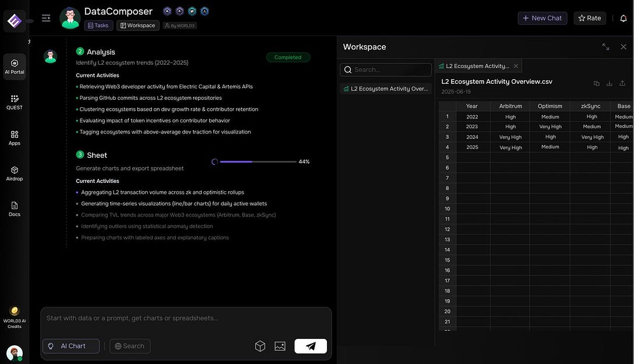Open the Airdrop sidebar icon
The width and height of the screenshot is (641, 364).
tap(15, 173)
